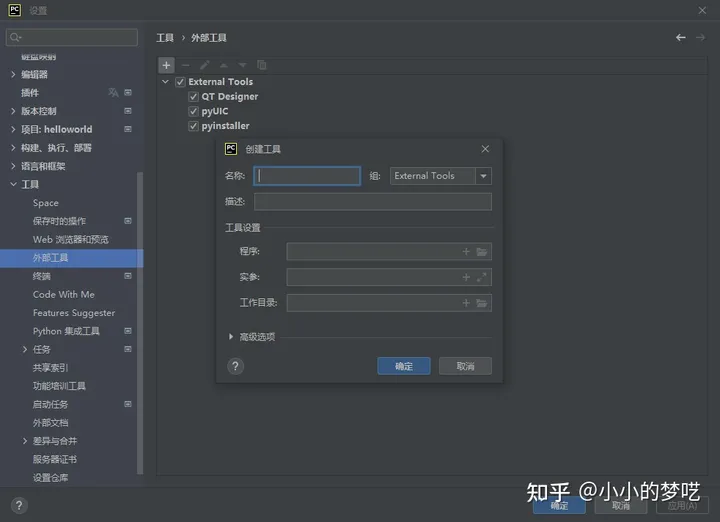Insert macro in 实参 field plus icon
720x522 pixels.
pyautogui.click(x=466, y=277)
